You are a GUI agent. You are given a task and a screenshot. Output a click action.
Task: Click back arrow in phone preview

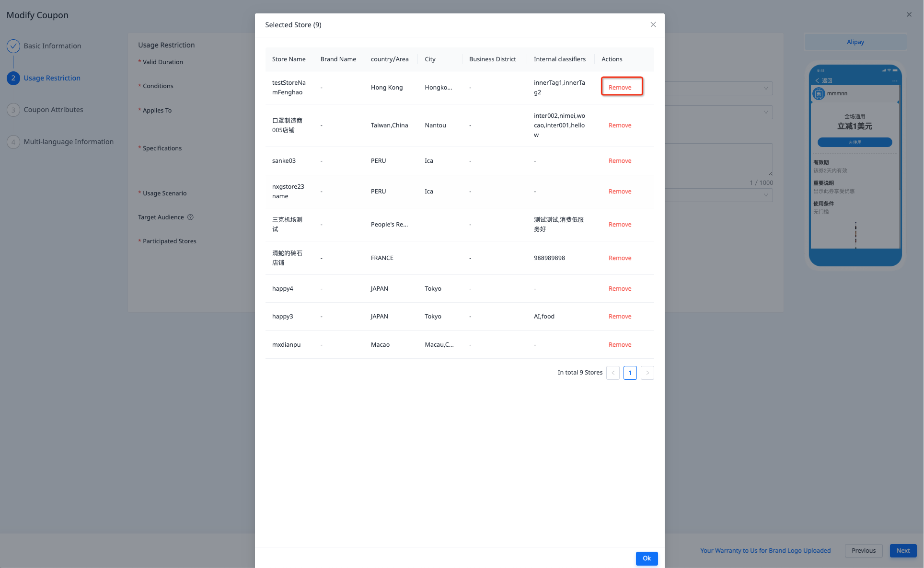point(817,80)
